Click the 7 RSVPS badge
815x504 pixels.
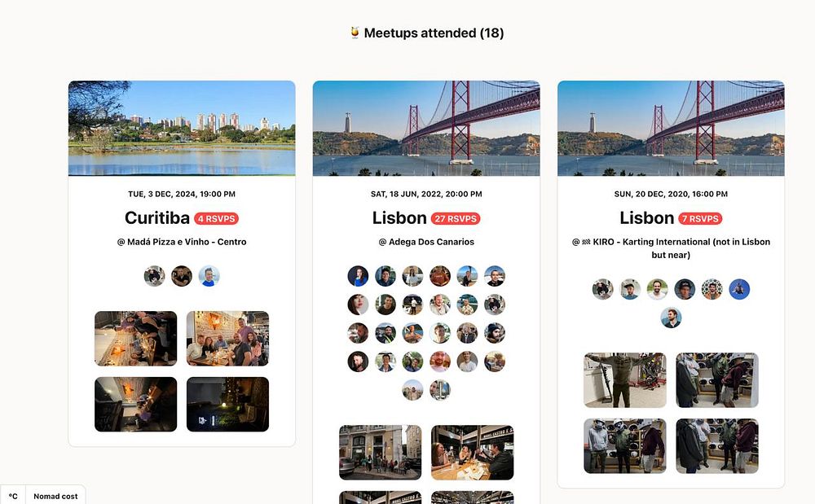699,218
